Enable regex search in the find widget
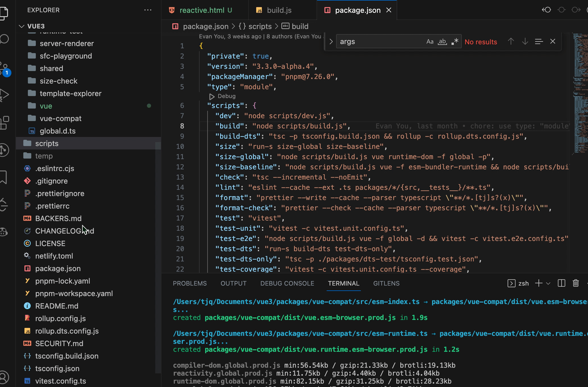The height and width of the screenshot is (387, 588). click(x=455, y=41)
